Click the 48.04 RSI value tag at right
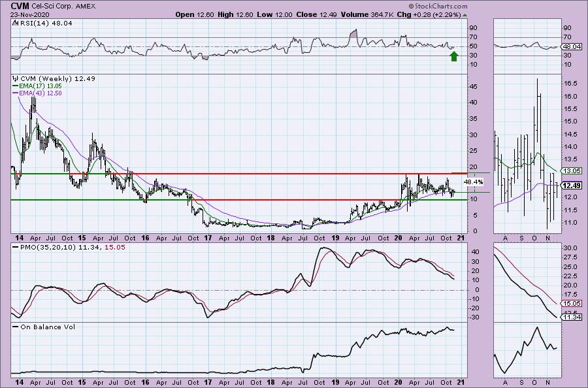588x388 pixels. click(572, 47)
